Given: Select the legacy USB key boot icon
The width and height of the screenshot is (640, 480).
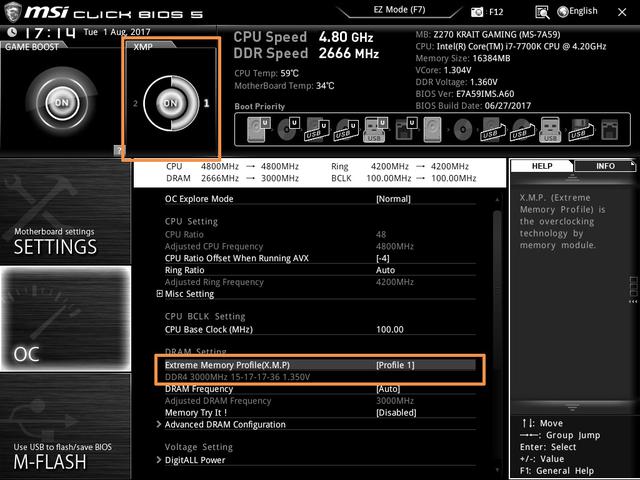Looking at the screenshot, I should (x=550, y=130).
